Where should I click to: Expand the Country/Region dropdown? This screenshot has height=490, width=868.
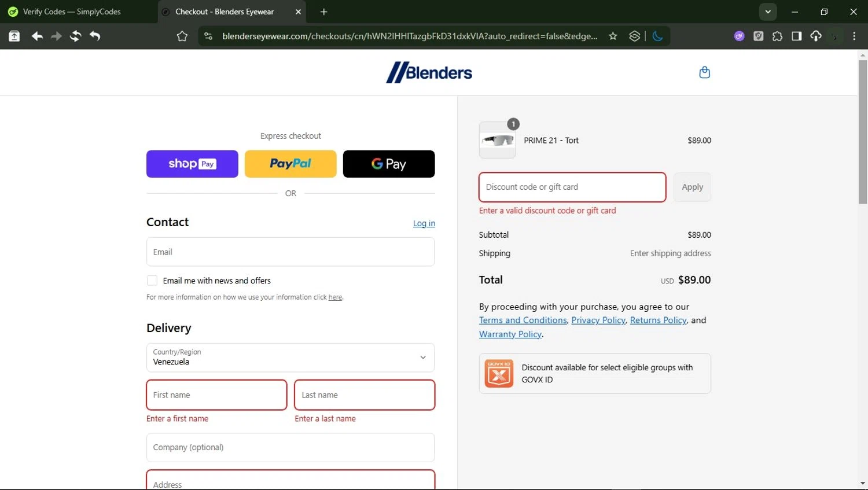click(290, 358)
